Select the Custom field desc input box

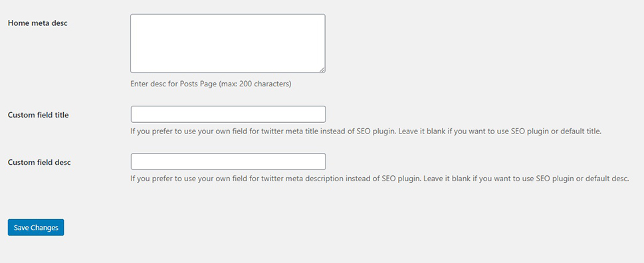pyautogui.click(x=229, y=161)
